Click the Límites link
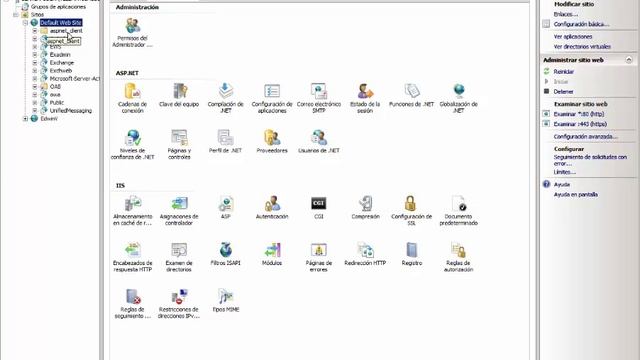Screen dimensions: 640x360 tap(564, 172)
